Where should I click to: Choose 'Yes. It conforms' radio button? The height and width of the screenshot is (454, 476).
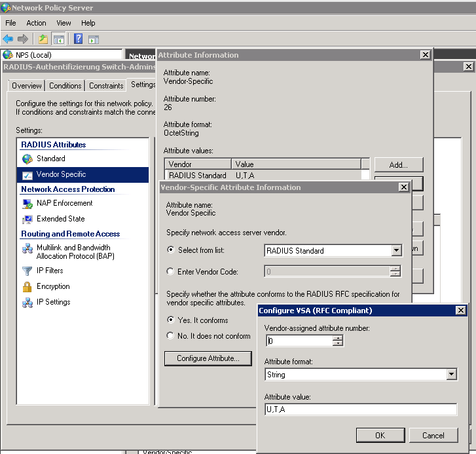(x=171, y=320)
